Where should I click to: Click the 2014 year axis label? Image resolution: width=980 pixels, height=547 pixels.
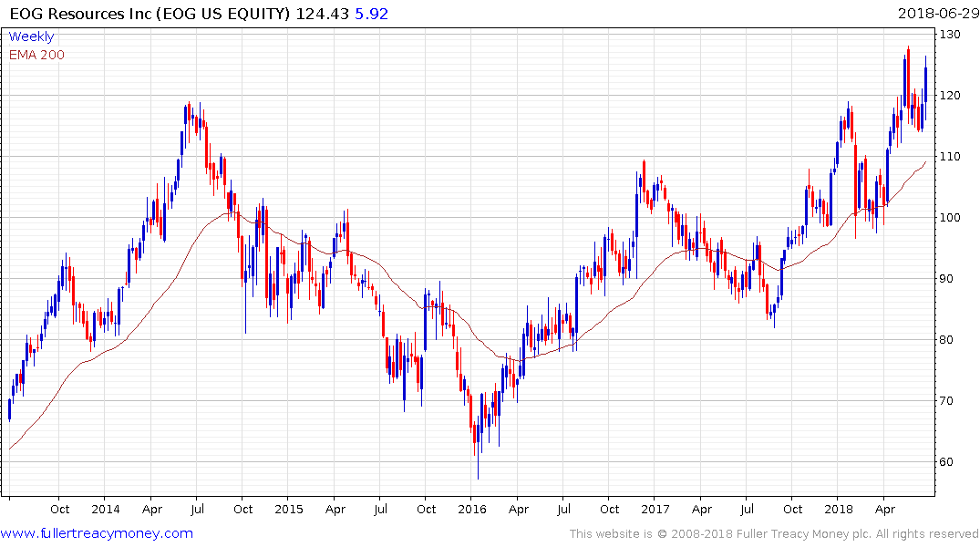(x=106, y=509)
